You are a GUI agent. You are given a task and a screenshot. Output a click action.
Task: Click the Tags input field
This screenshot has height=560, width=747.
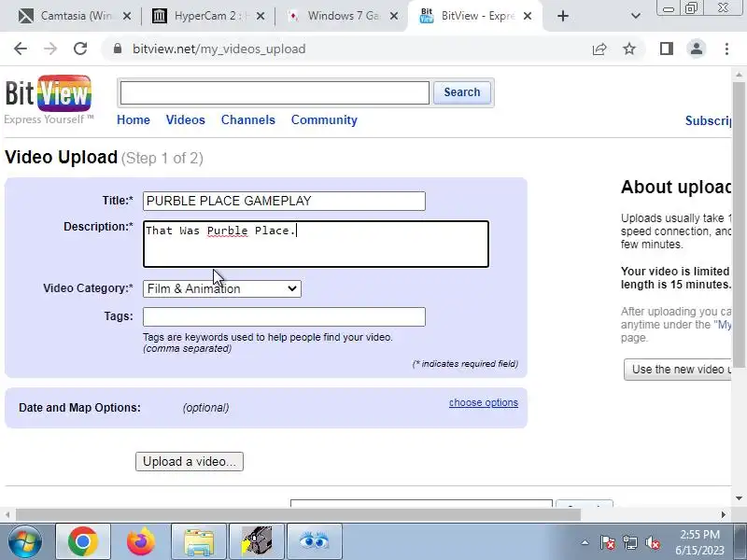(x=284, y=316)
